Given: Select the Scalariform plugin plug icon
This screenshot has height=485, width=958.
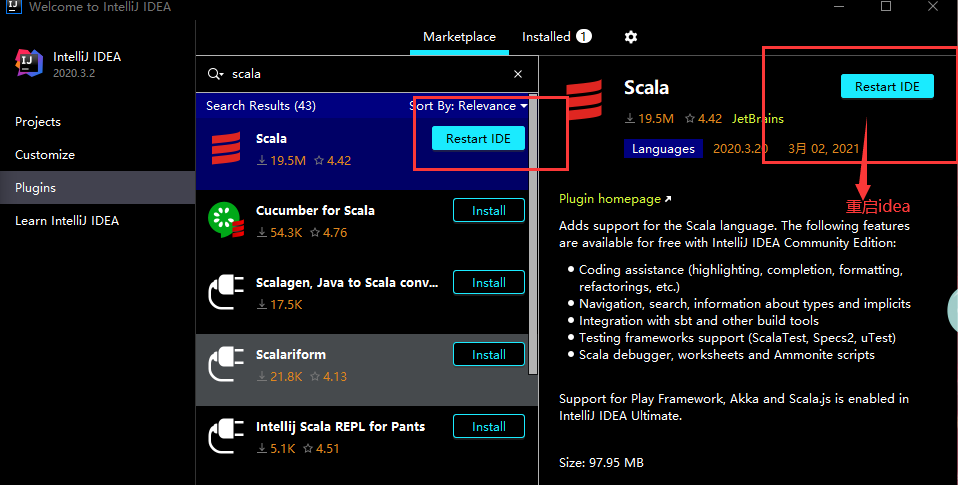Looking at the screenshot, I should coord(226,364).
